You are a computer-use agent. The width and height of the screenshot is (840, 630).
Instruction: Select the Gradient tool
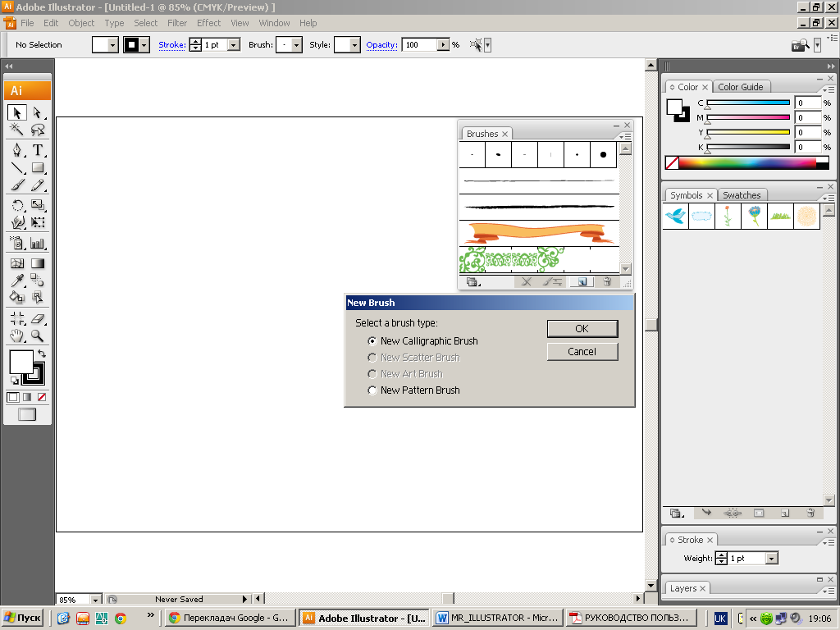[x=38, y=263]
